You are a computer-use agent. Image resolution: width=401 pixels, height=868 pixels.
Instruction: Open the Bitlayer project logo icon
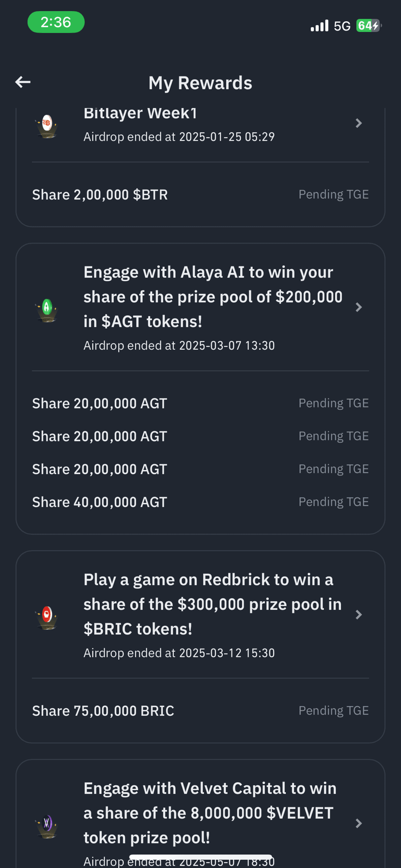47,125
